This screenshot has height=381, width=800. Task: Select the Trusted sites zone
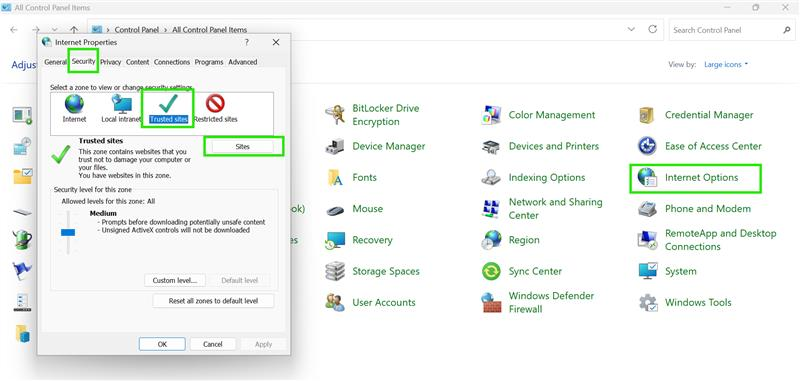[168, 109]
